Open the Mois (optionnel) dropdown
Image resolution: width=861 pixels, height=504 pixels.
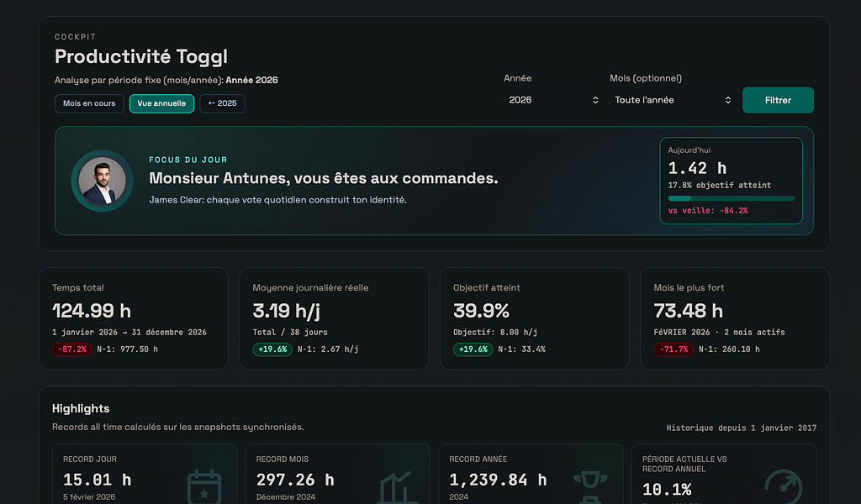(673, 100)
